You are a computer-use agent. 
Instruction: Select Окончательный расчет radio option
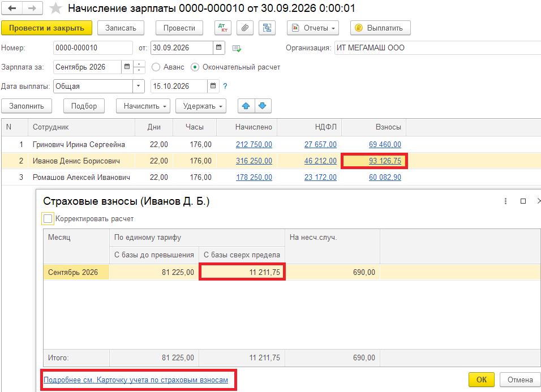195,67
